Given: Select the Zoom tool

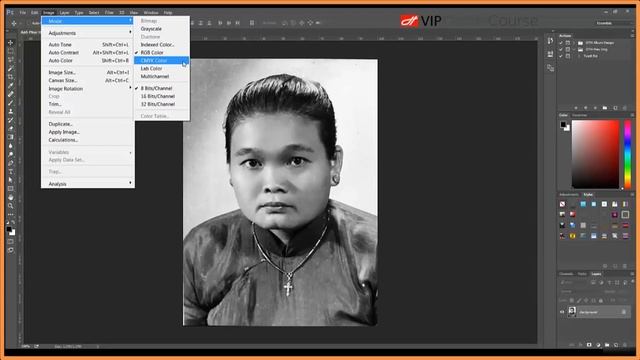Looking at the screenshot, I should point(11,206).
